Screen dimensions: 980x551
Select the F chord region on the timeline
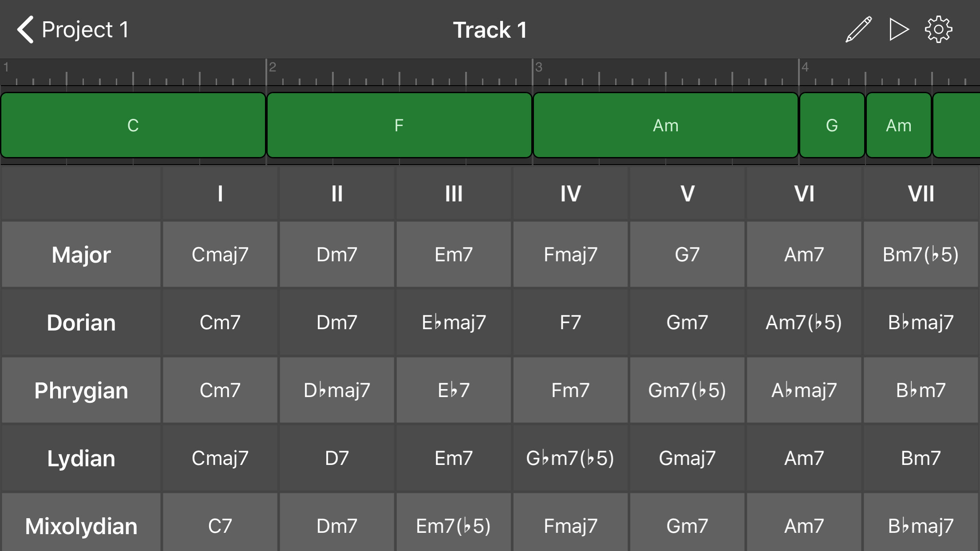pos(399,125)
